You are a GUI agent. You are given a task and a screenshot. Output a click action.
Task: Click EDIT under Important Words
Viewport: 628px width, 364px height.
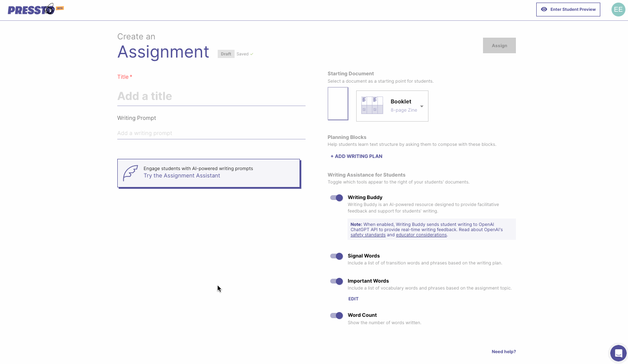coord(353,299)
